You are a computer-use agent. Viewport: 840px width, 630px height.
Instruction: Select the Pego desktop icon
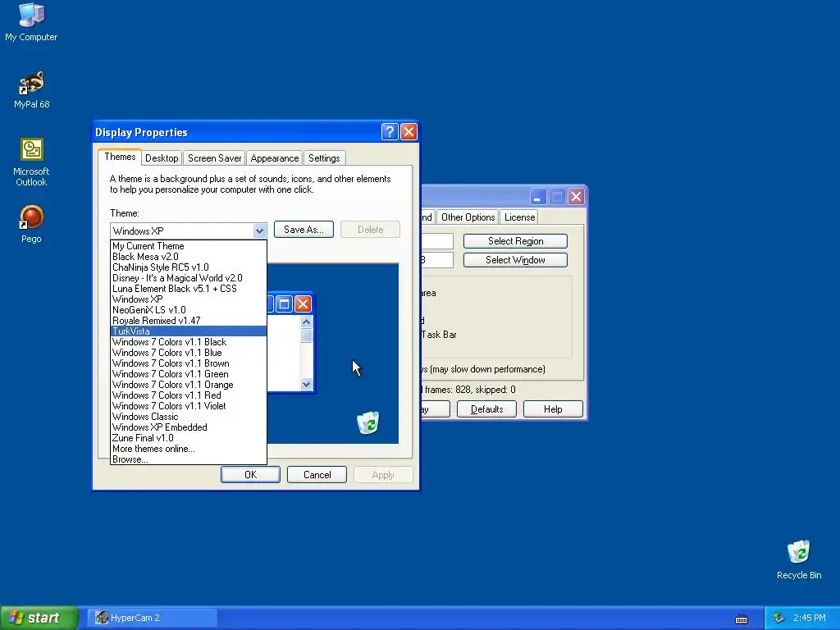pyautogui.click(x=31, y=224)
